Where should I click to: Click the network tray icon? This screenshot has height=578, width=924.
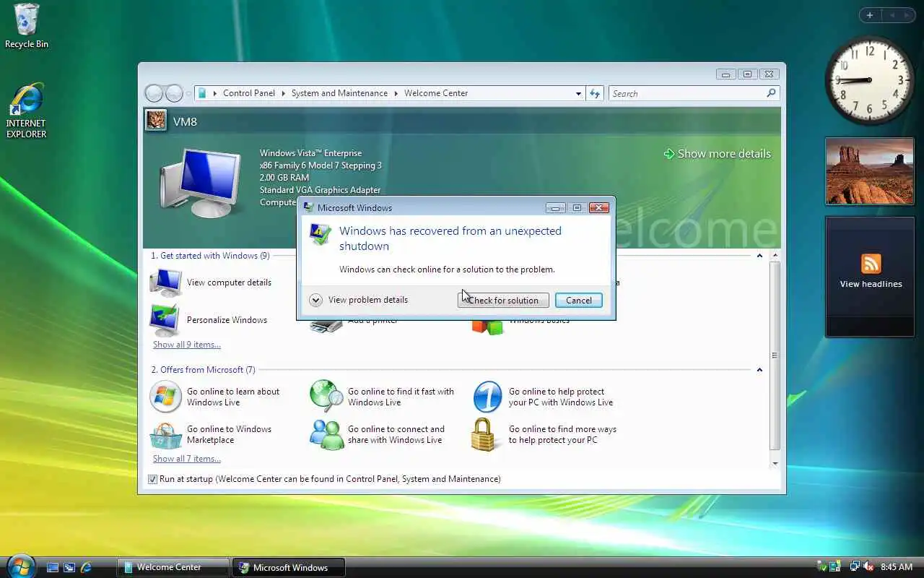coord(855,567)
